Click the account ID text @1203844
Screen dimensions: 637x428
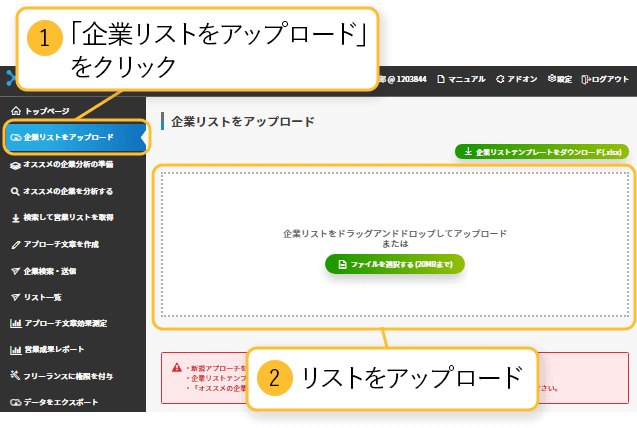tap(407, 79)
